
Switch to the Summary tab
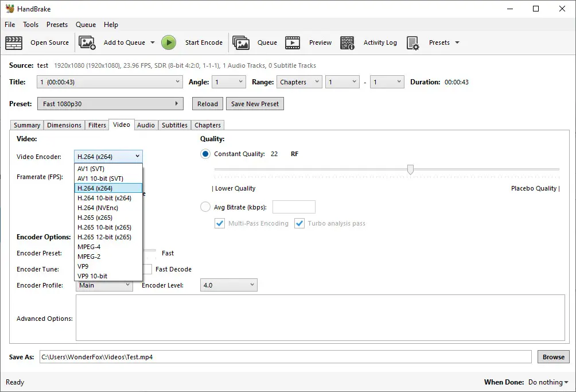[x=27, y=125]
